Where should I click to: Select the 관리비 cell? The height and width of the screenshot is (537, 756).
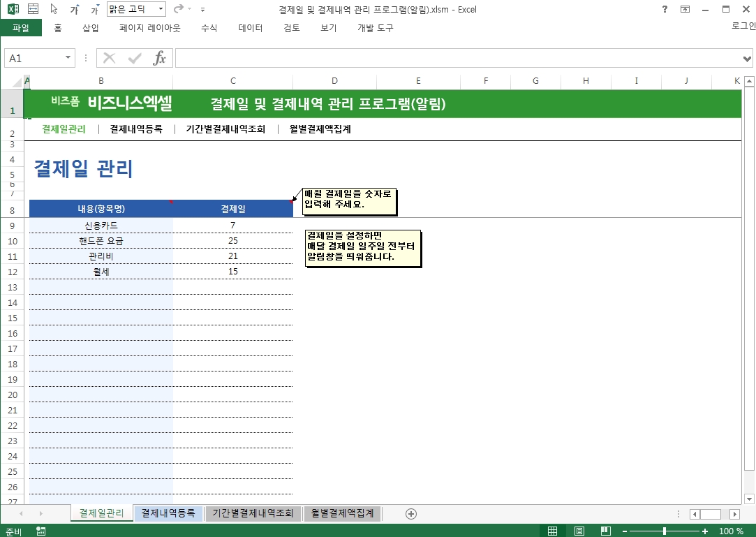101,256
